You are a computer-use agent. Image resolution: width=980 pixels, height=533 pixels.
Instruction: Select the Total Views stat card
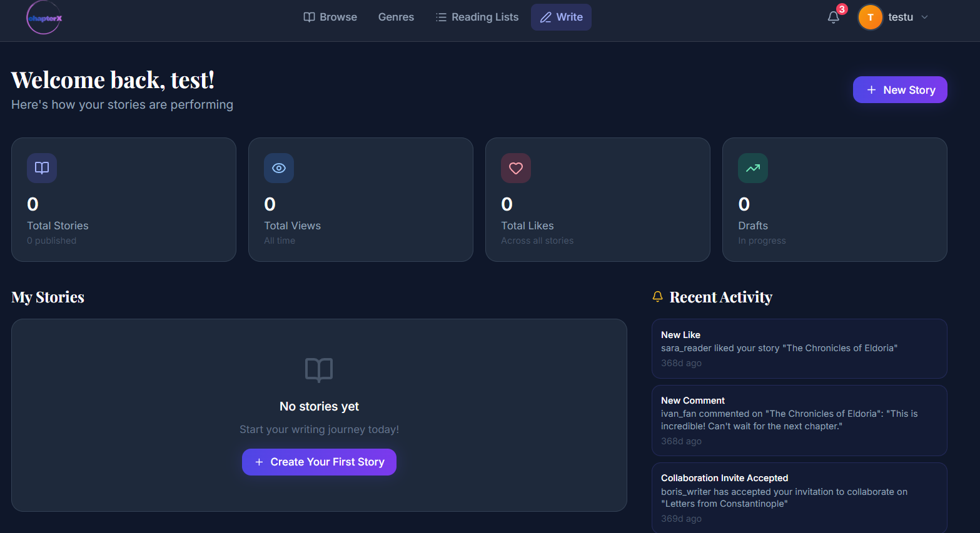pyautogui.click(x=360, y=199)
